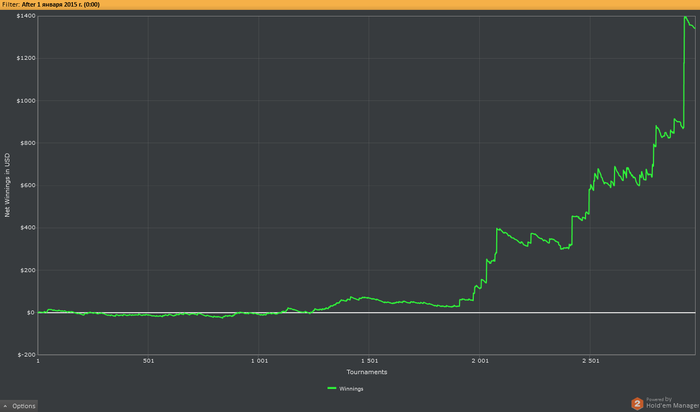
Task: Select the $200 axis label
Action: pyautogui.click(x=28, y=271)
